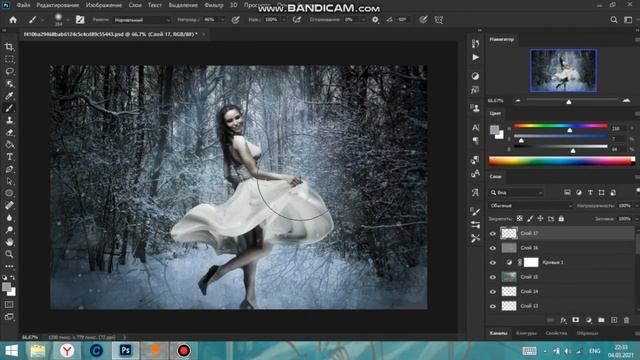Create a new layer plus icon
640x360 pixels.
pos(614,320)
